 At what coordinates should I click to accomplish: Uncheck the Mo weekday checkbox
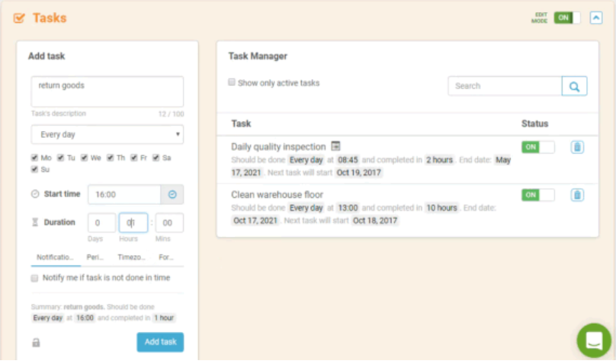[34, 158]
